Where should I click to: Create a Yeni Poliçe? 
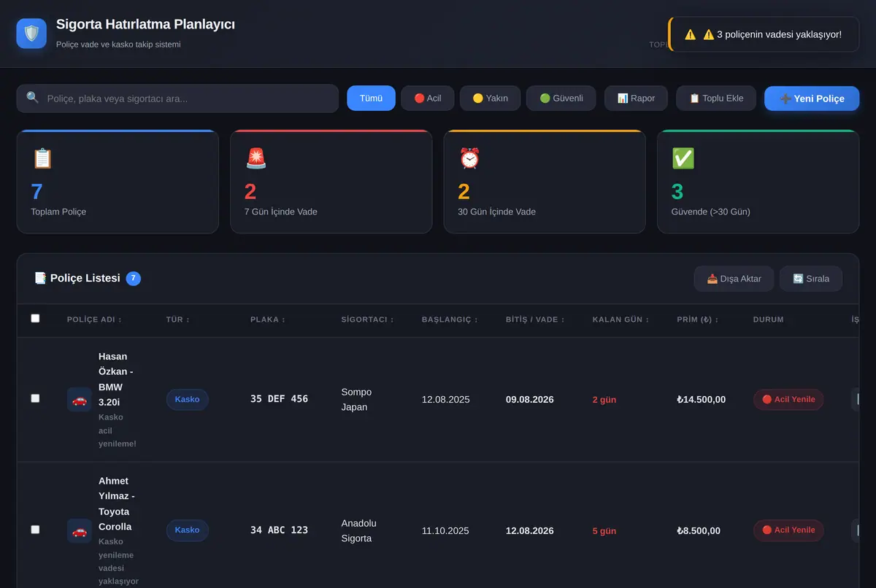812,98
